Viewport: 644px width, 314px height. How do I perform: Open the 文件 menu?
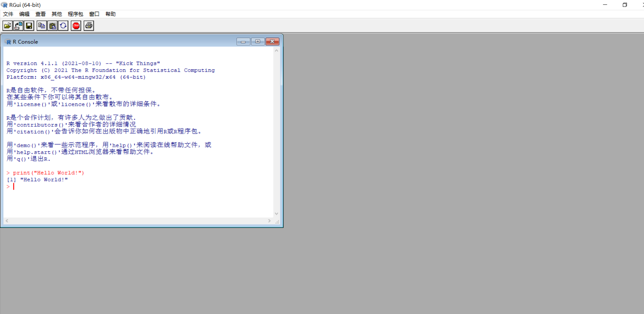[x=8, y=14]
